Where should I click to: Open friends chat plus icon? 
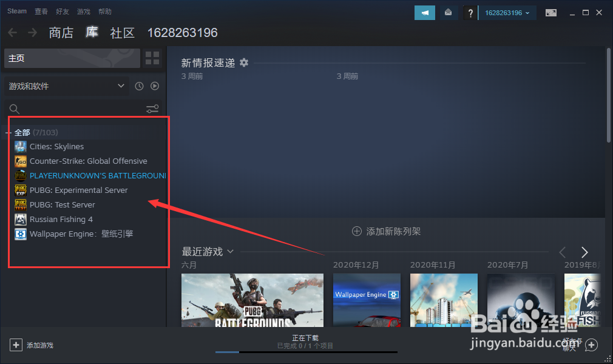(591, 345)
